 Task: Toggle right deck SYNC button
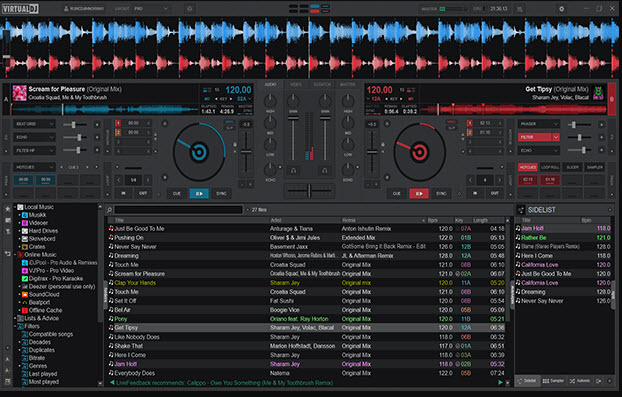441,194
